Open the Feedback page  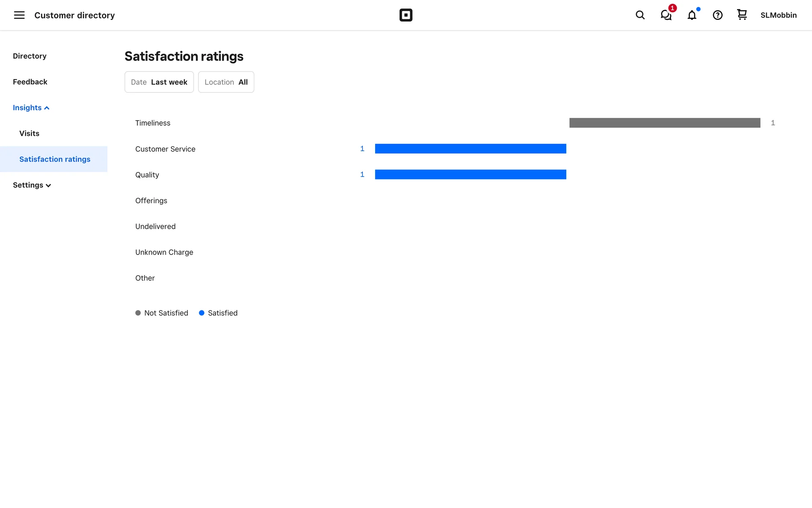(30, 82)
